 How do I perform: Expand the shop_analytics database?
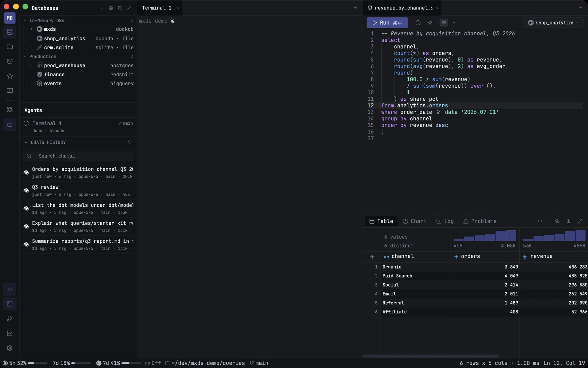31,38
